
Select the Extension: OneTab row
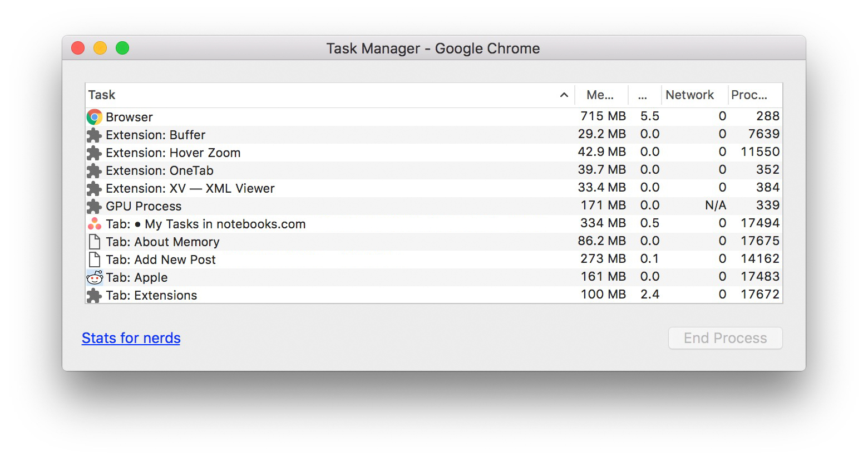click(434, 170)
